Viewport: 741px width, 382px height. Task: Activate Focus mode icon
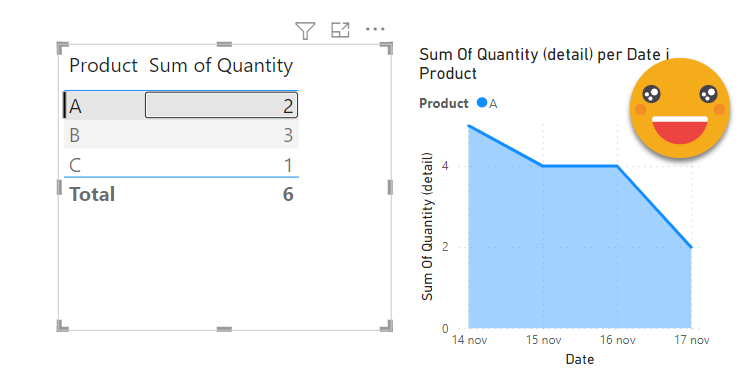tap(340, 30)
